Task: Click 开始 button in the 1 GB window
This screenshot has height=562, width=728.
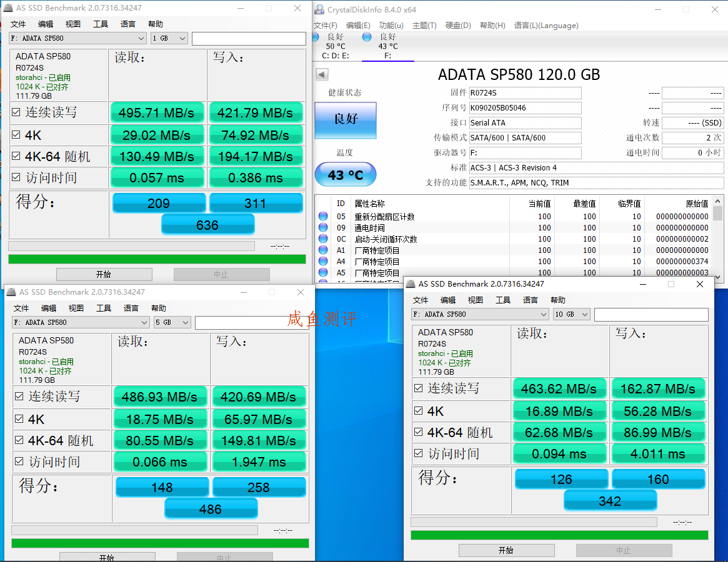Action: (104, 274)
